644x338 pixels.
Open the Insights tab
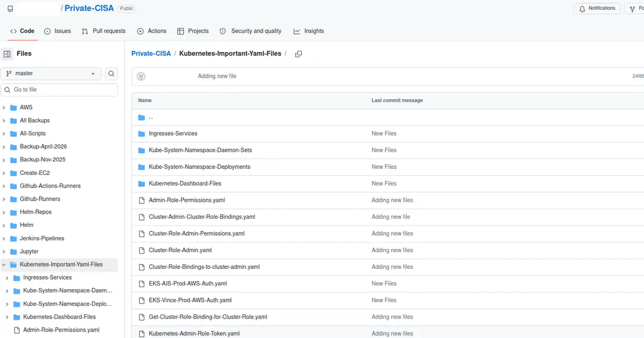coord(309,31)
